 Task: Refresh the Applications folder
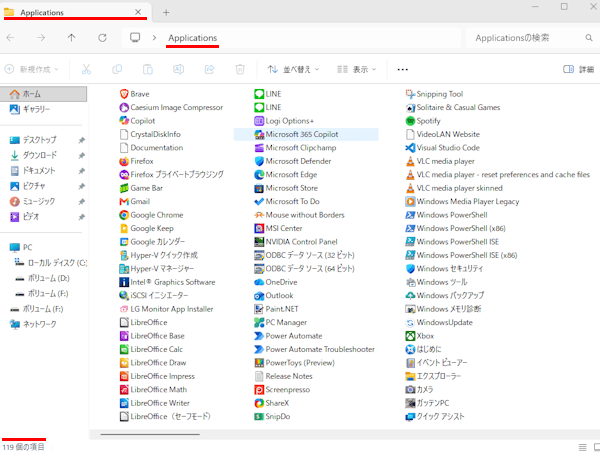pos(102,38)
